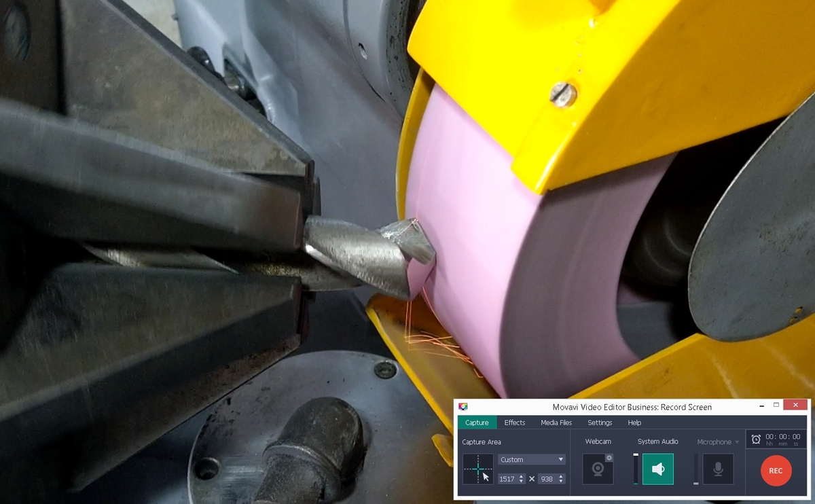Open the Help menu
Viewport: 815px width, 504px height.
coord(634,422)
